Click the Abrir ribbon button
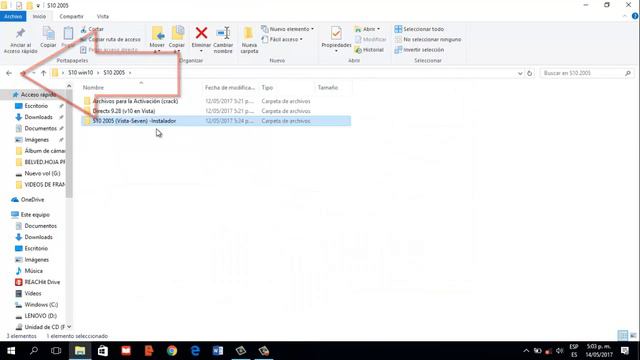Viewport: 640px width, 360px height. point(367,29)
